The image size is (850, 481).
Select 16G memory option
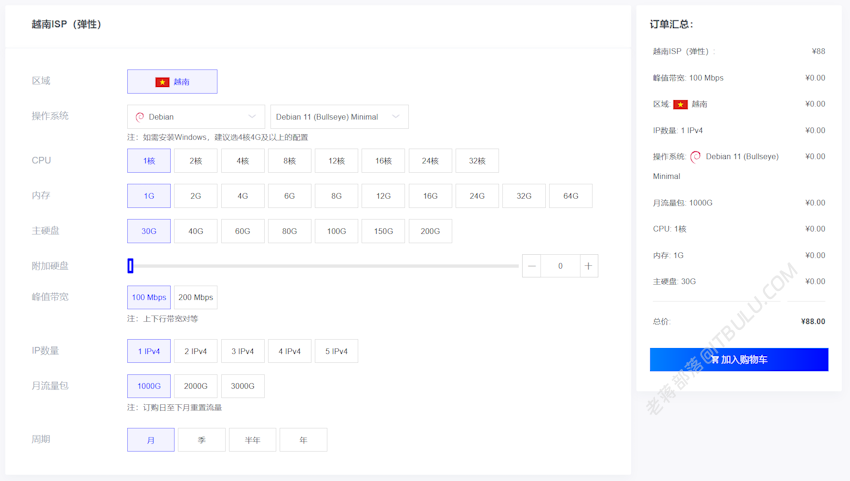(430, 196)
